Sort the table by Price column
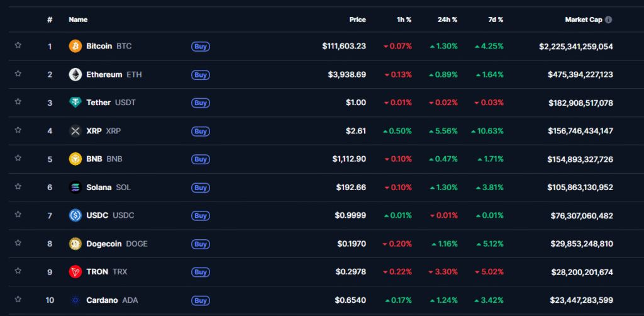 [357, 20]
